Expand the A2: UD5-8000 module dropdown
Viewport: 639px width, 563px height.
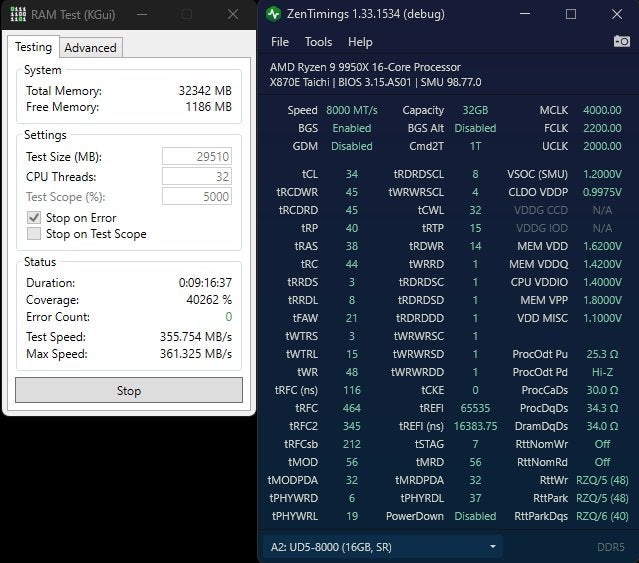coord(382,547)
